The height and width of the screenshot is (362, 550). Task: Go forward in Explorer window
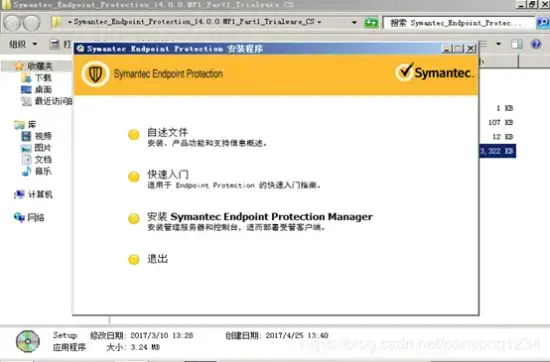(32, 23)
